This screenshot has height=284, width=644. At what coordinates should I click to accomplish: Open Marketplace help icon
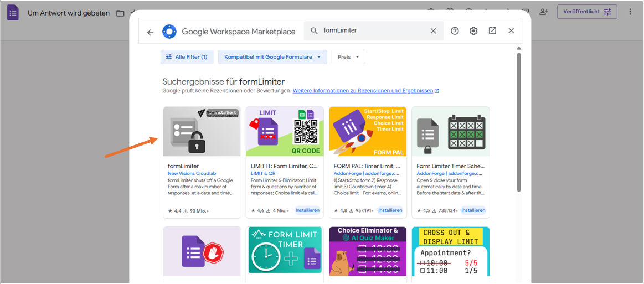point(455,31)
